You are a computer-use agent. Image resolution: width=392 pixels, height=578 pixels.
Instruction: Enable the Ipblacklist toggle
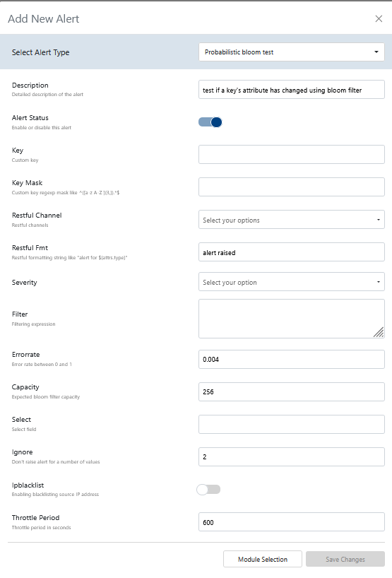(x=208, y=490)
